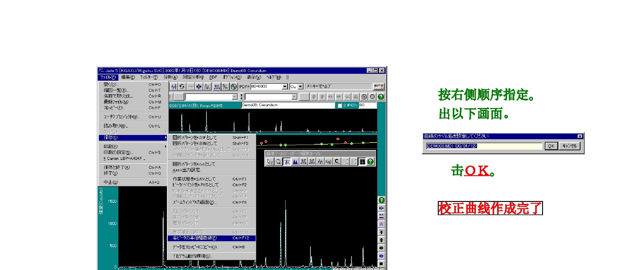This screenshot has height=270, width=644.
Task: Click the vertical double arrow sidebar icon
Action: pos(381,240)
